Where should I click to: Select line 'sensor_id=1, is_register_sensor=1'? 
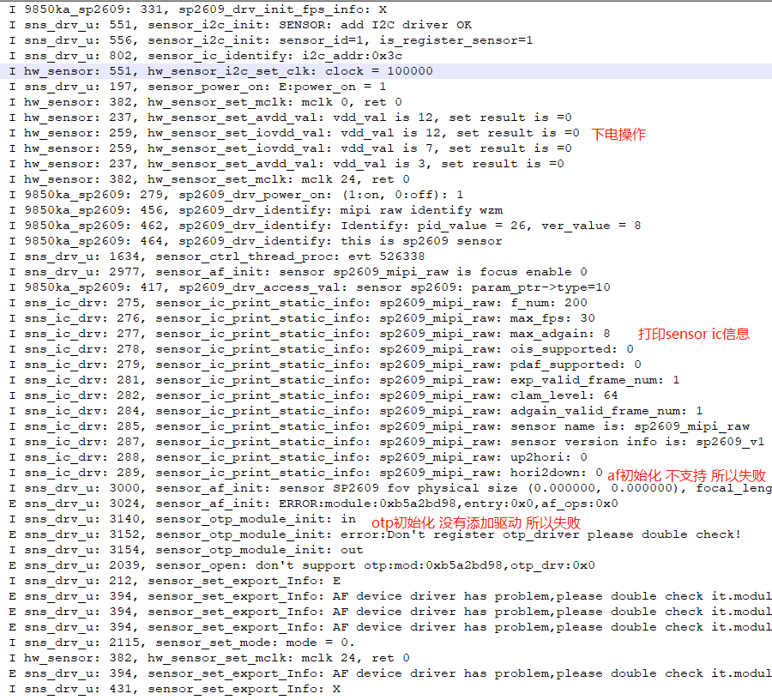pyautogui.click(x=271, y=39)
